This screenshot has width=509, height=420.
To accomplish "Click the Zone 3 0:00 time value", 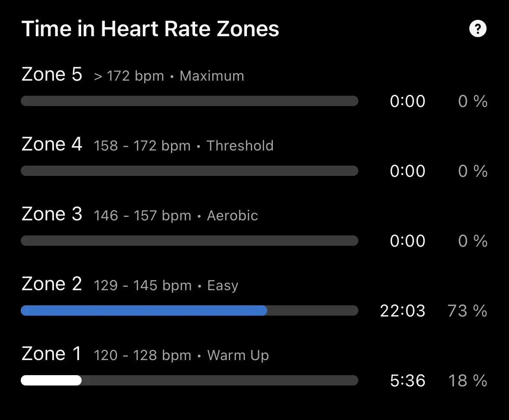I will (x=408, y=241).
